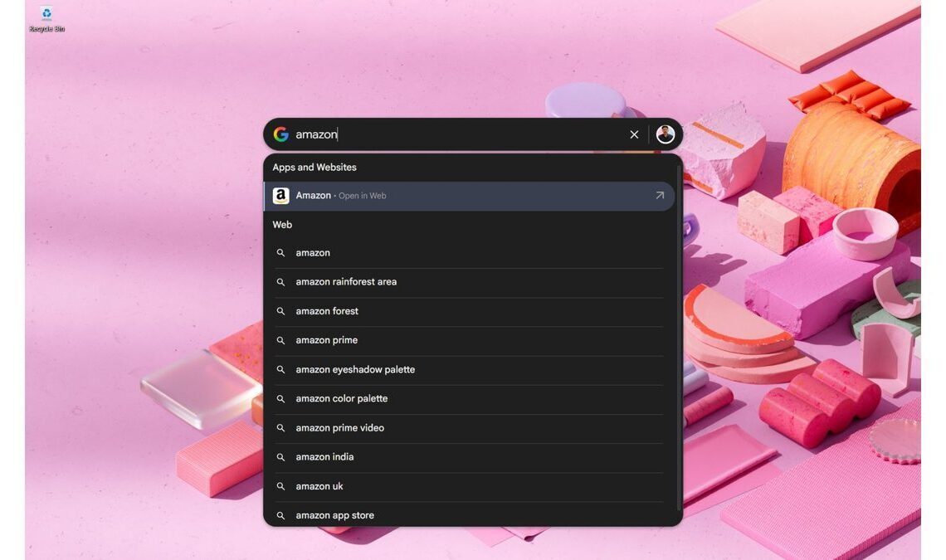Select 'amazon uk' suggestion
Screen dimensions: 946x560
[470, 486]
